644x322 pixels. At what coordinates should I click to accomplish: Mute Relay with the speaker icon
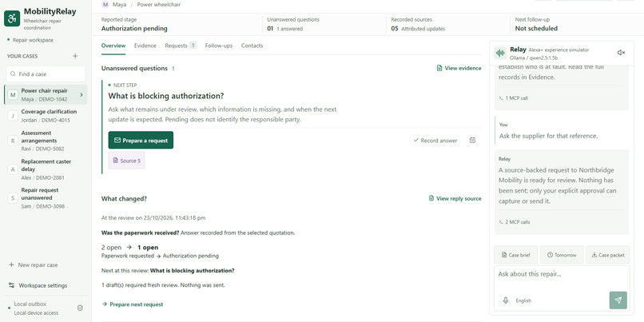click(x=621, y=53)
